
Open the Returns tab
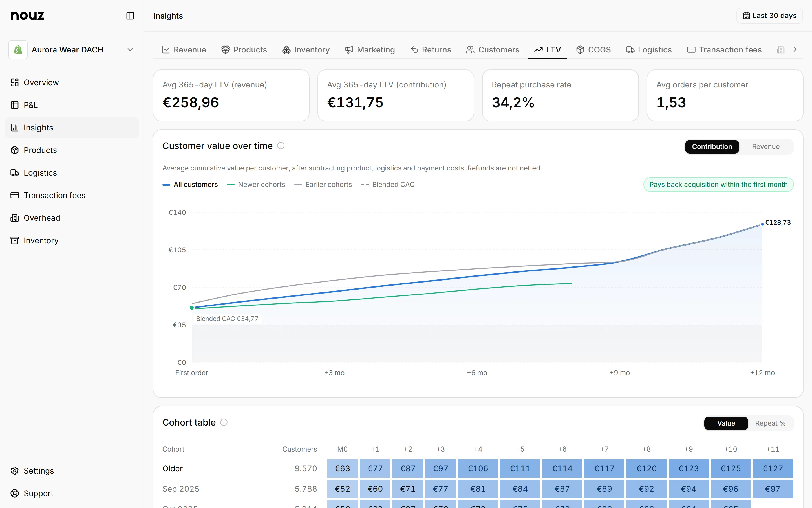point(431,50)
